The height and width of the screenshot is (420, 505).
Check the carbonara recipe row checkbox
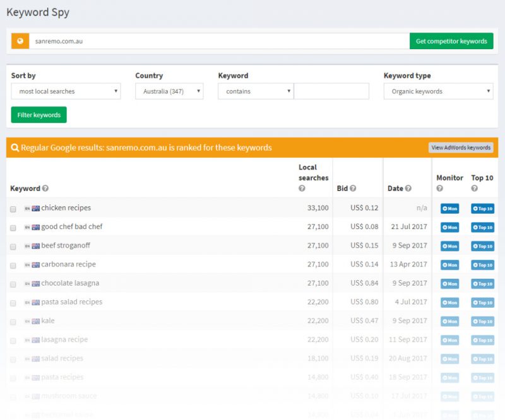point(13,265)
